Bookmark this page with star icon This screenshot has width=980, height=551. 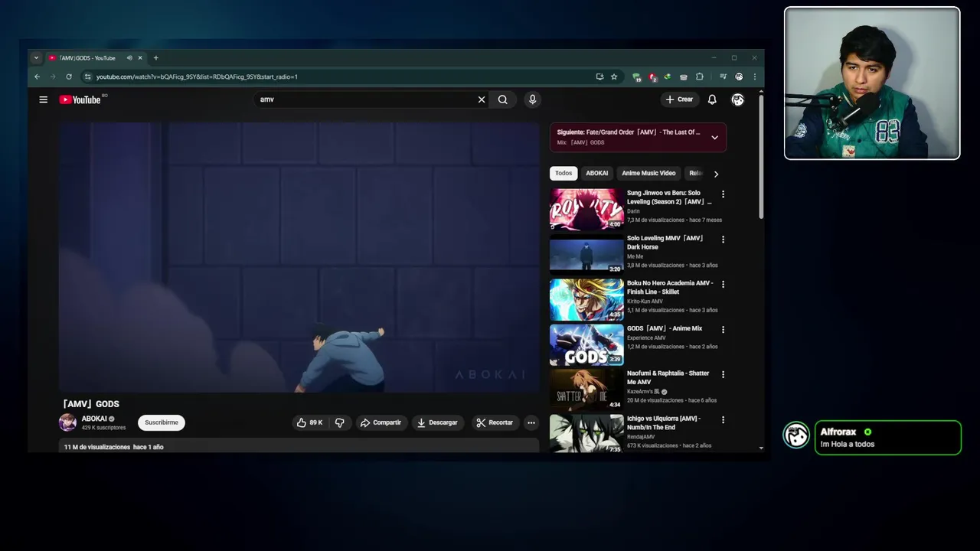[614, 77]
